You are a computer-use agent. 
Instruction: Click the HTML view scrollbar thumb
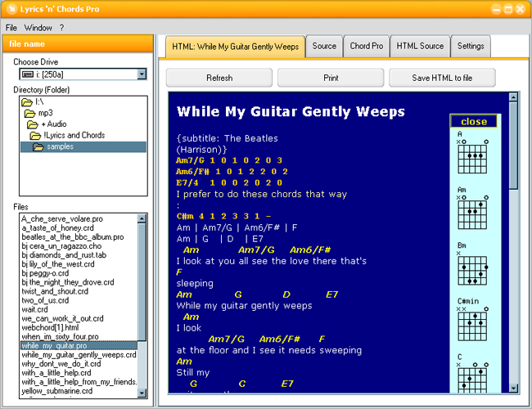tap(513, 146)
